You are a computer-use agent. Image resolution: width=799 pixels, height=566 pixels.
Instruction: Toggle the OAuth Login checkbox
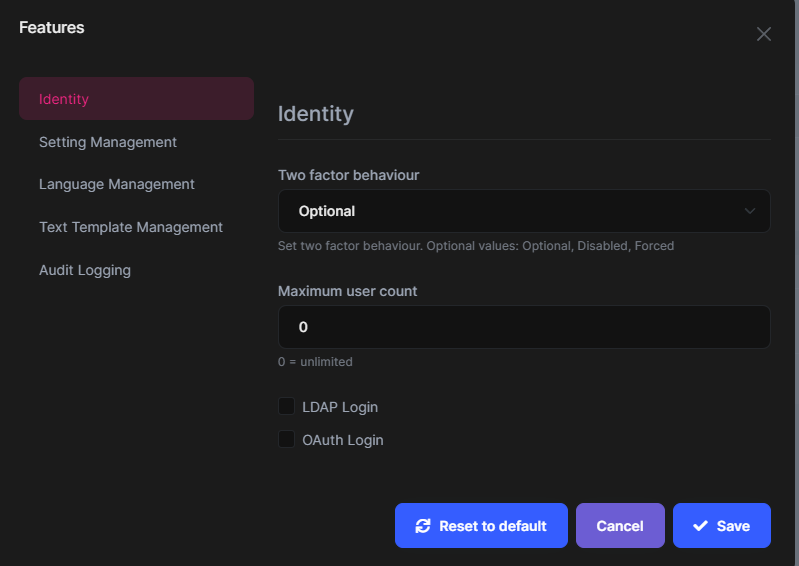pos(287,439)
